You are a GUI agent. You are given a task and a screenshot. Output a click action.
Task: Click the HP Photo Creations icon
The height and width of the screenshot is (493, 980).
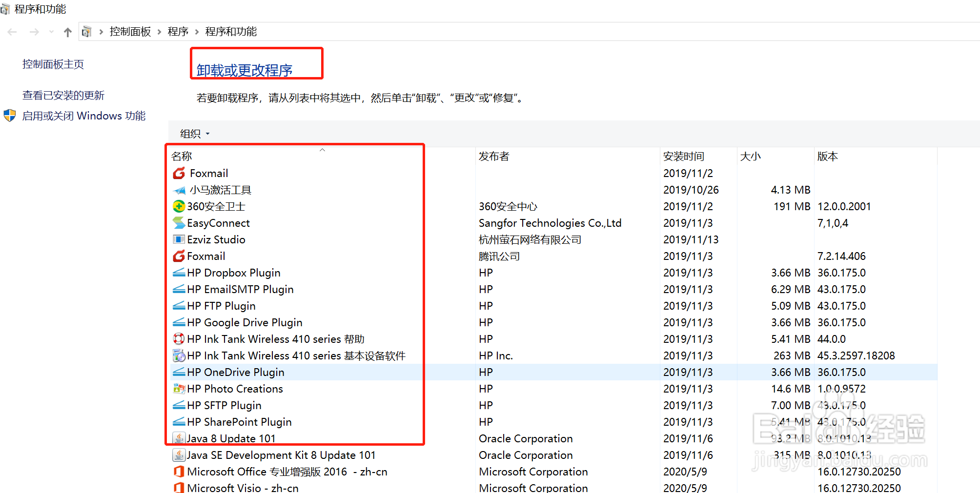179,389
